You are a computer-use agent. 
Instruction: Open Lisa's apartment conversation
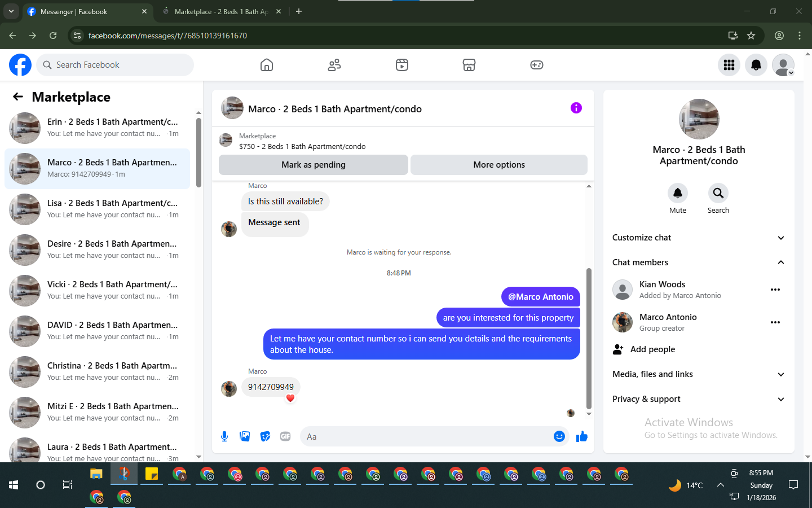(97, 209)
